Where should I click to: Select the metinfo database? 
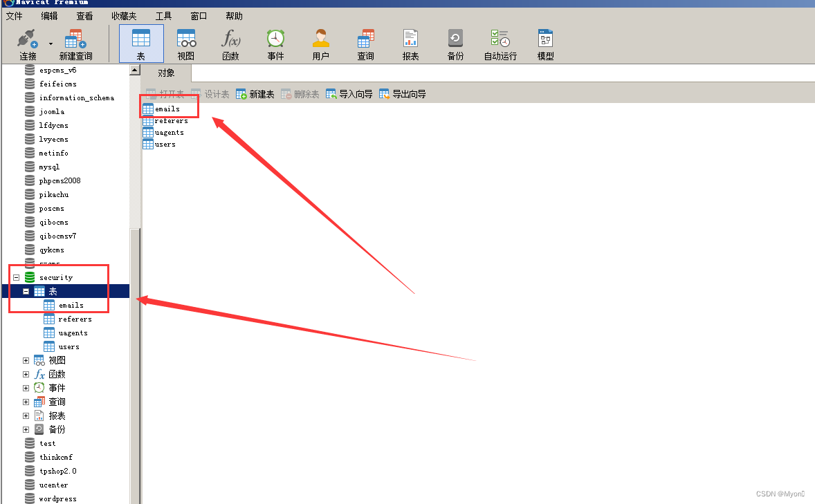(x=46, y=153)
